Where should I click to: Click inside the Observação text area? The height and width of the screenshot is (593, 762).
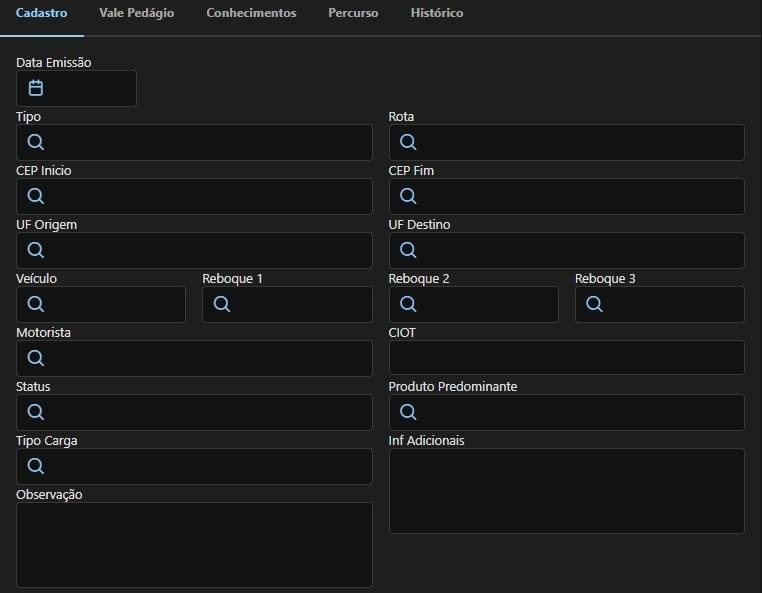point(194,545)
